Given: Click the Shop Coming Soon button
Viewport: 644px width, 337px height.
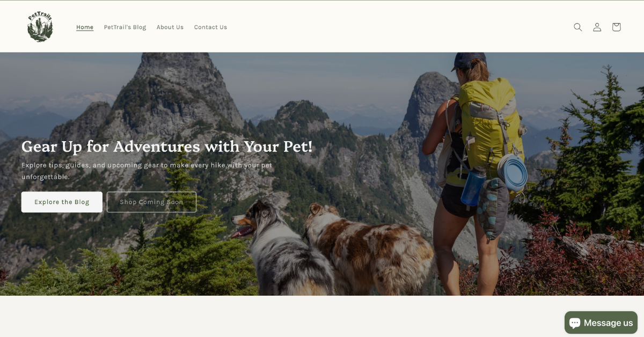Looking at the screenshot, I should [x=151, y=202].
